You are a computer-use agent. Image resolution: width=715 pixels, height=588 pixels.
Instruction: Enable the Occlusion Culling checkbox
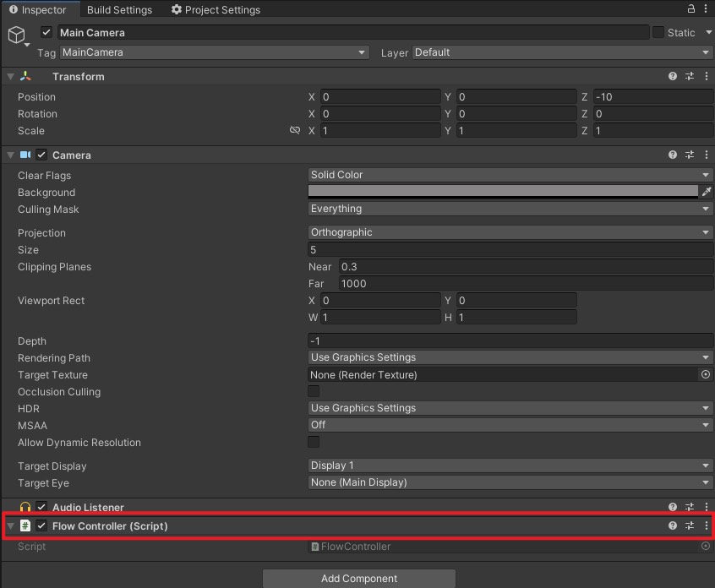[314, 391]
